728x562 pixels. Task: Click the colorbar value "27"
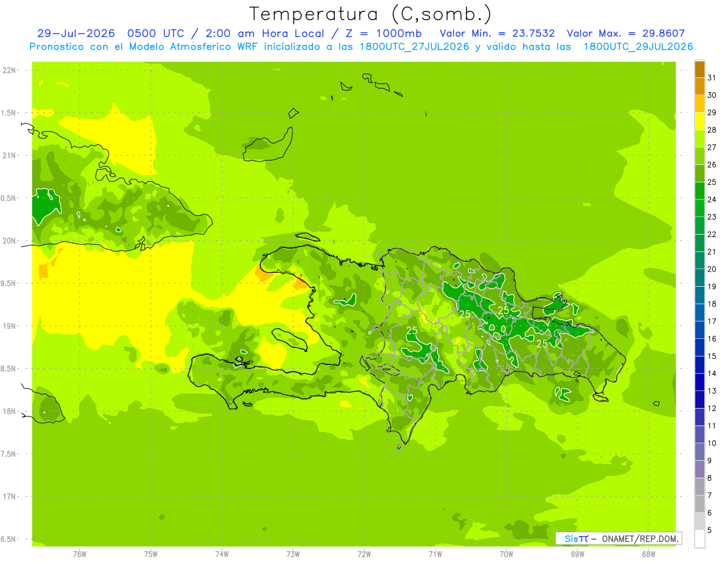coord(712,147)
